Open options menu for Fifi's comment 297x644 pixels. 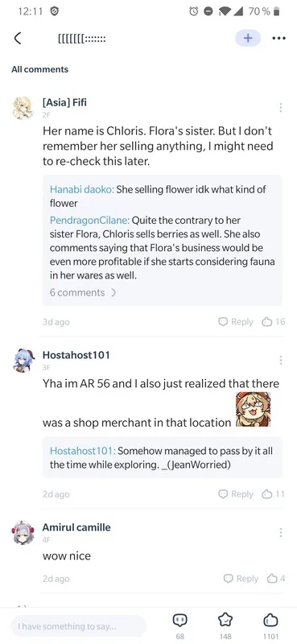coord(281,108)
